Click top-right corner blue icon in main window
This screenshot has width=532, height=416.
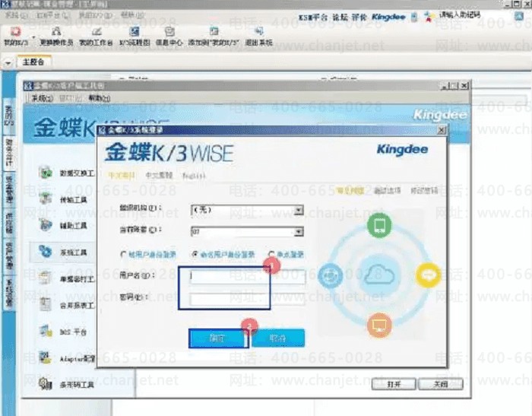click(x=519, y=16)
